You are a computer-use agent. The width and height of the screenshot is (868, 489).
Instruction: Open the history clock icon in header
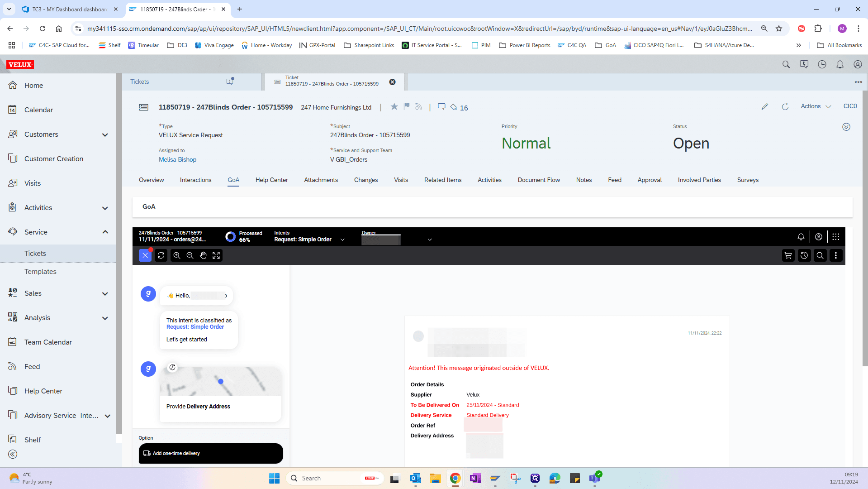pyautogui.click(x=822, y=65)
